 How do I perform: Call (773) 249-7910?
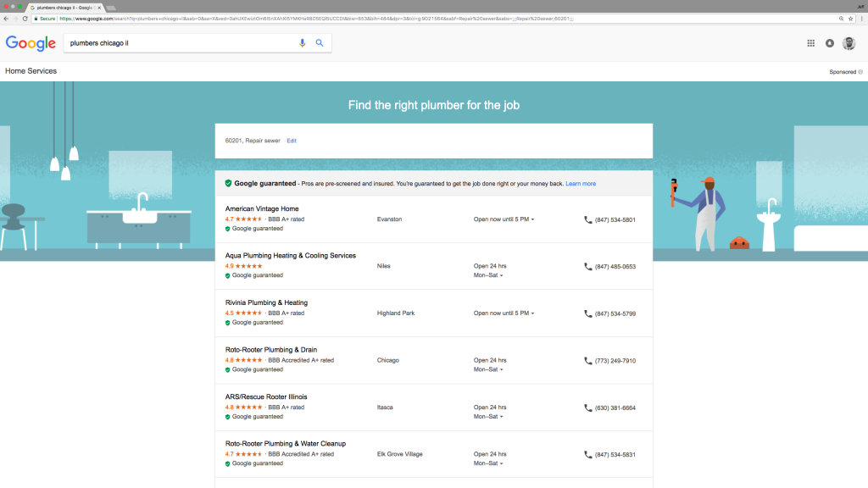point(615,361)
